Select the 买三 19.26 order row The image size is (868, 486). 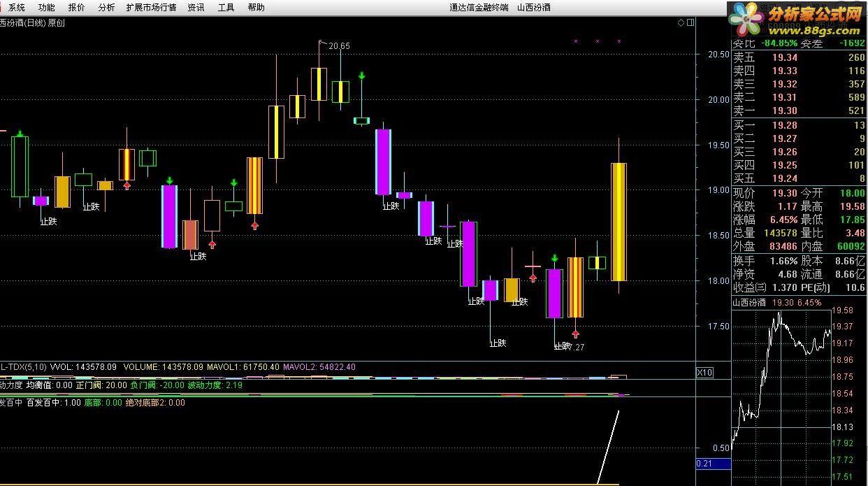[x=800, y=152]
